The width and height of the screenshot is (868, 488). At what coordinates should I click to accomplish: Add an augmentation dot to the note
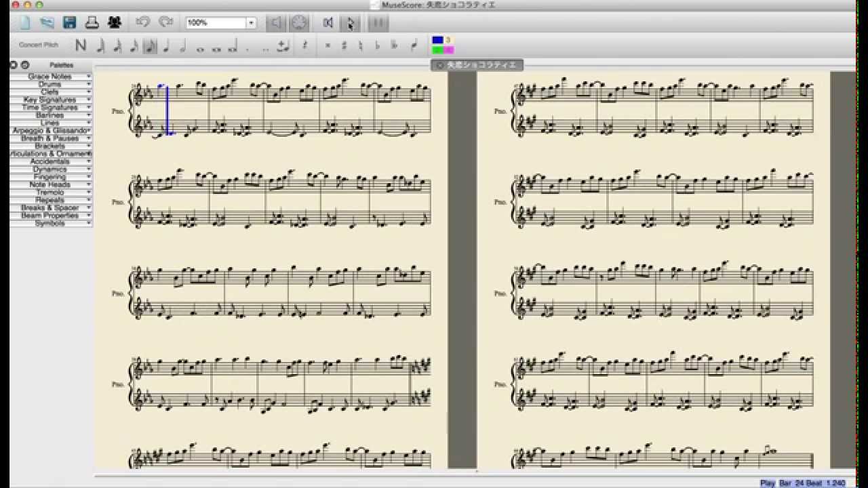(x=249, y=48)
